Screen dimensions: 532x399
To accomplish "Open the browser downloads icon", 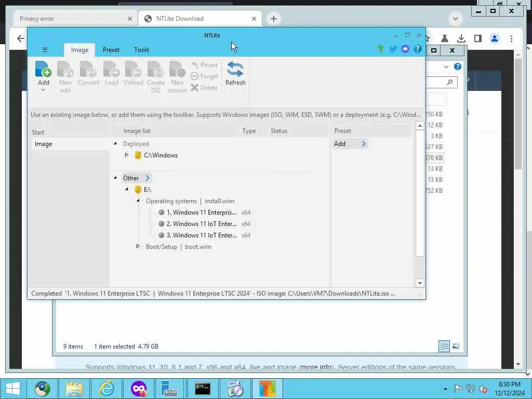I will point(461,38).
